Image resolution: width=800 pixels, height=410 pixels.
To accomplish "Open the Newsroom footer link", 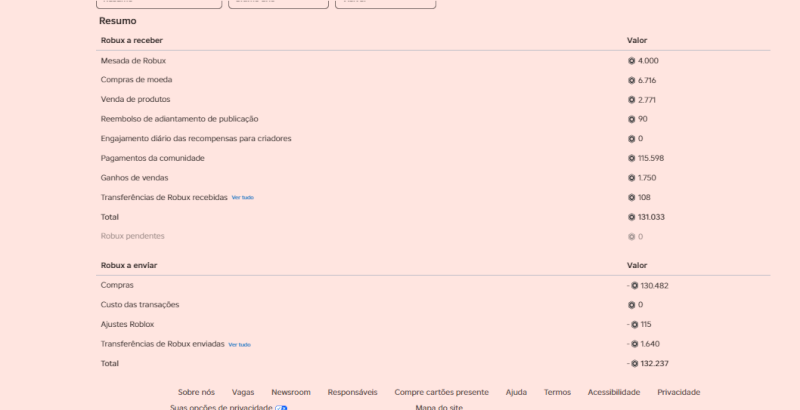I will click(291, 392).
